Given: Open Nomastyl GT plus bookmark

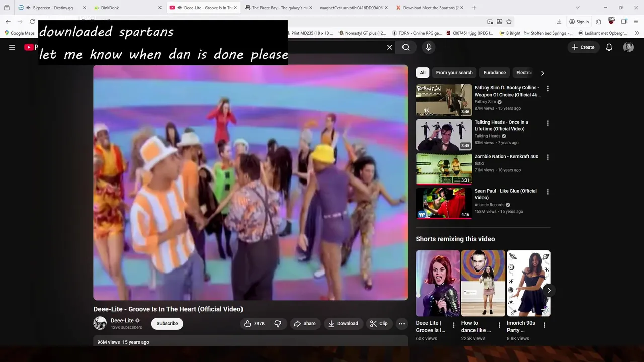Looking at the screenshot, I should pos(362,33).
